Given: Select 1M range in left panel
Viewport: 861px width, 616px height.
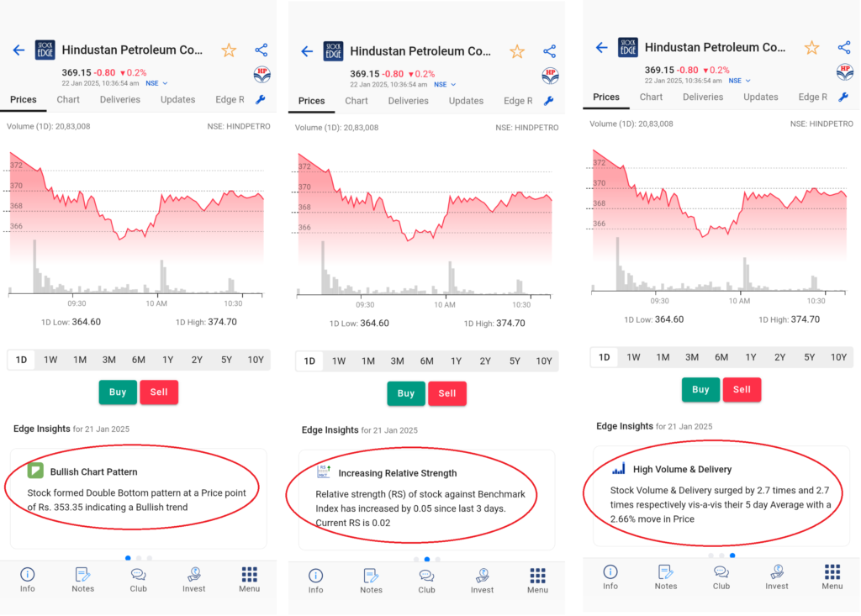Looking at the screenshot, I should pyautogui.click(x=80, y=361).
